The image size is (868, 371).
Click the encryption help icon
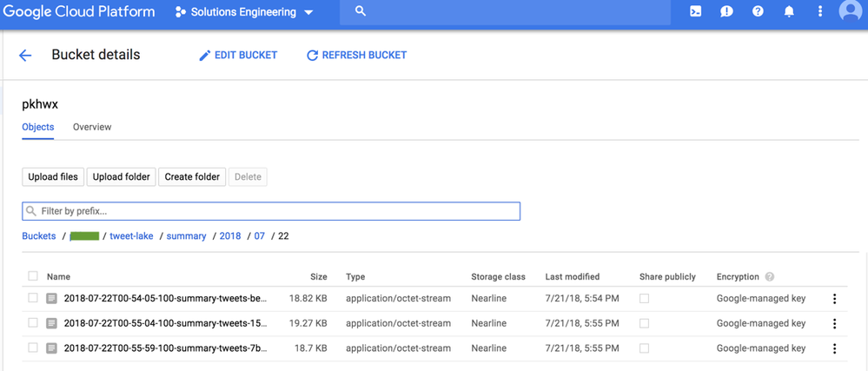click(769, 277)
